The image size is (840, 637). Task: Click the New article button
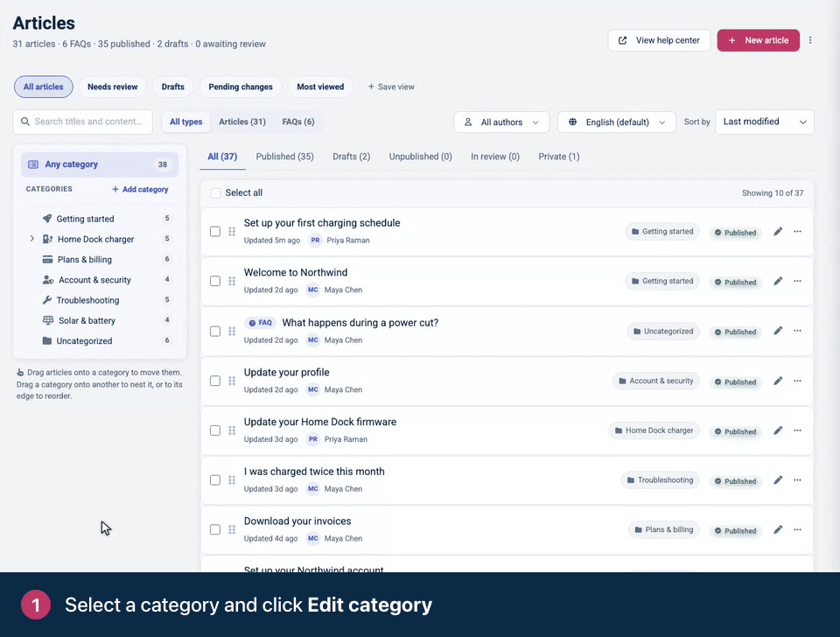(x=758, y=40)
